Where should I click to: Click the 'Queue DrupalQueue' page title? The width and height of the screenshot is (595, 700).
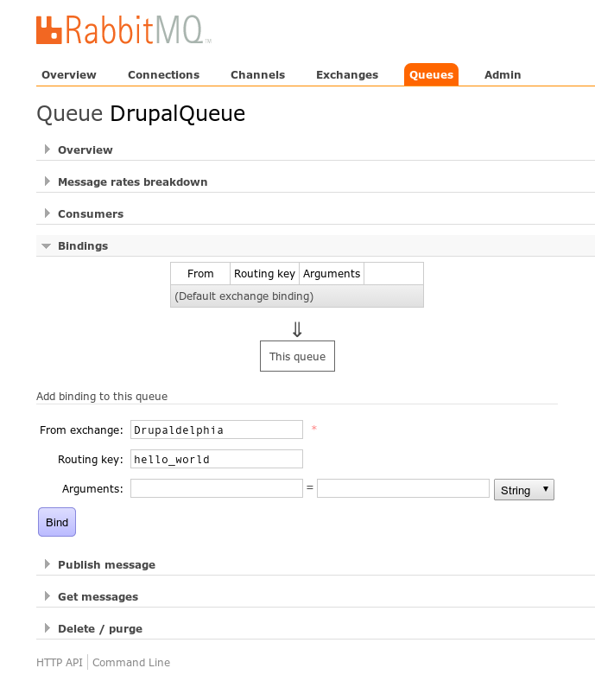pyautogui.click(x=141, y=114)
